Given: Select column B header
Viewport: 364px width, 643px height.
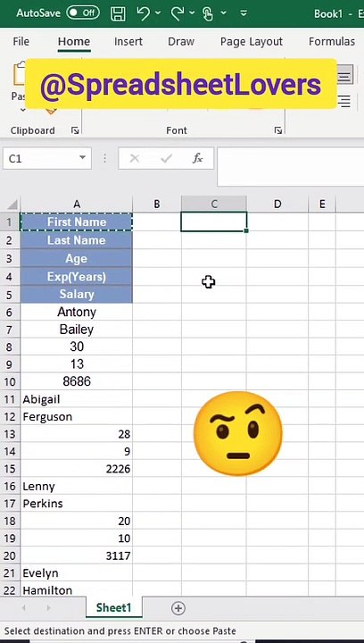Looking at the screenshot, I should point(157,204).
